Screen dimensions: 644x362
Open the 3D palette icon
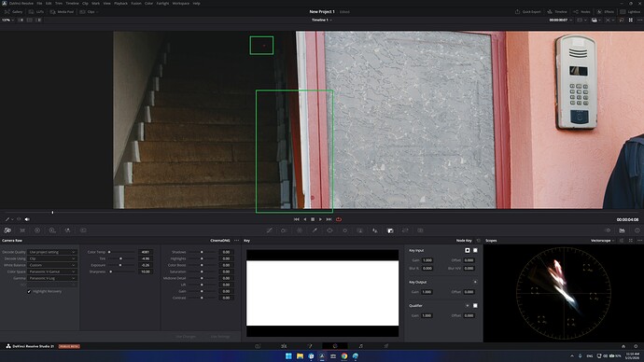(420, 230)
